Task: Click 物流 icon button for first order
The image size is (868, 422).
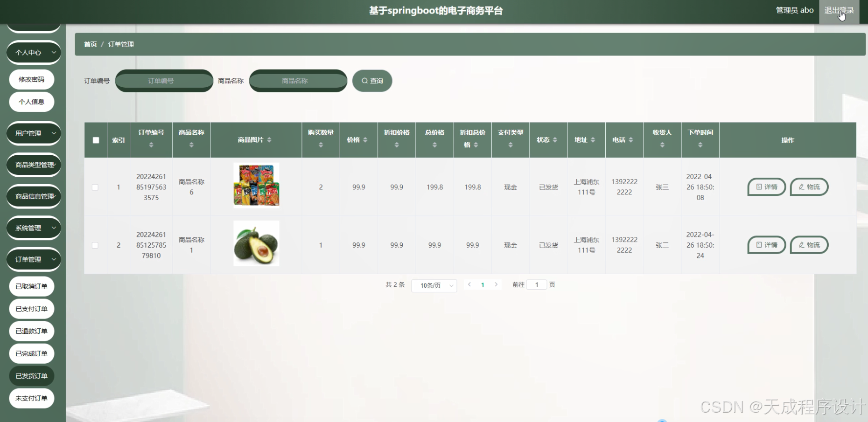Action: pyautogui.click(x=809, y=187)
